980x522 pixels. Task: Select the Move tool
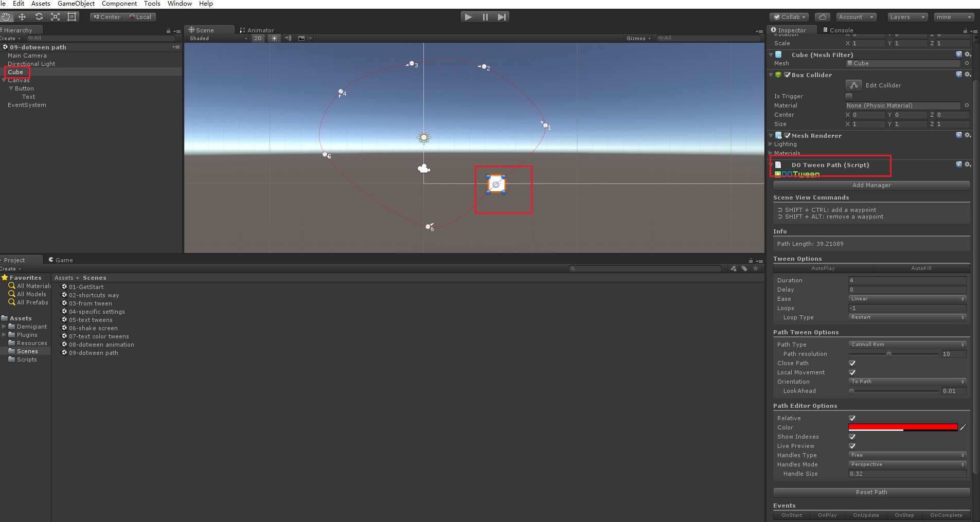(x=22, y=17)
